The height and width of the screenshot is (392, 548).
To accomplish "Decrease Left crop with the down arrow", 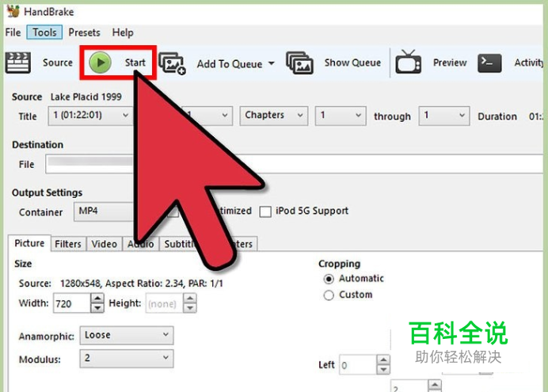I will pyautogui.click(x=383, y=370).
